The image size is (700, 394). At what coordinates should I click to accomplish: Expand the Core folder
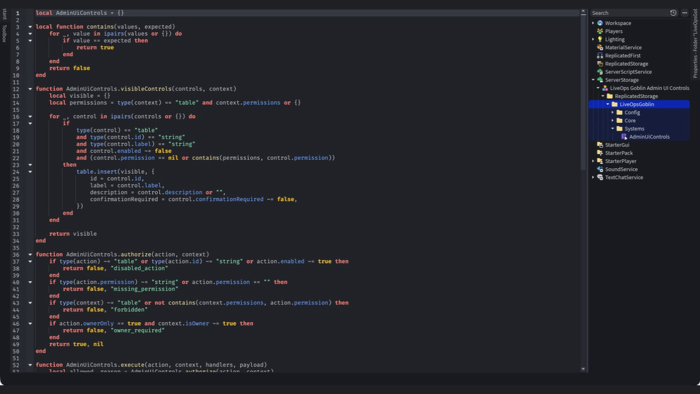tap(613, 120)
